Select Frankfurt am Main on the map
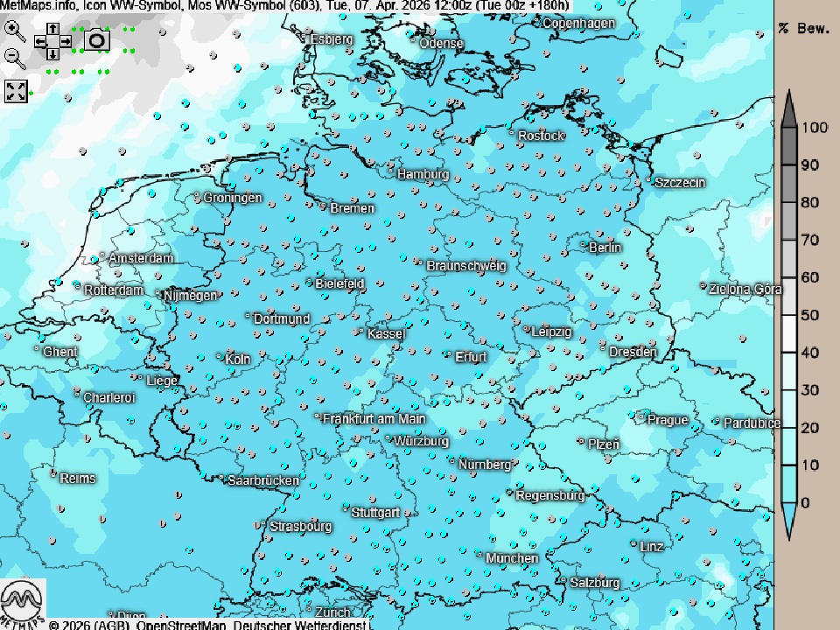 pos(374,419)
